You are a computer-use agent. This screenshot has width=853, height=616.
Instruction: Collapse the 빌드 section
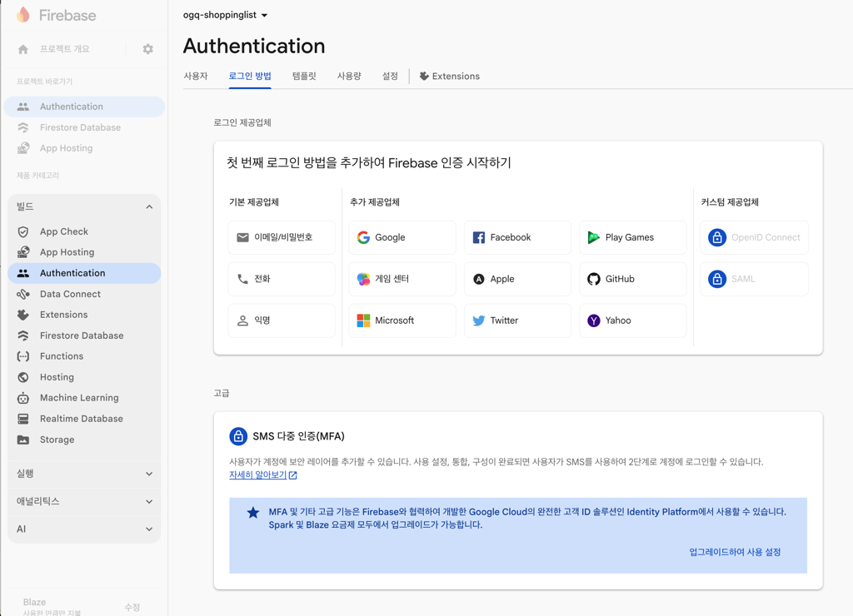click(149, 206)
